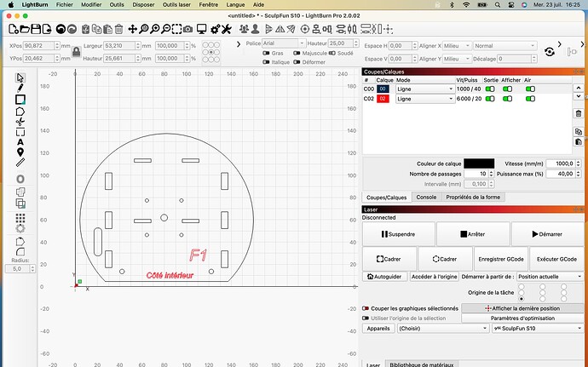Viewport: 588px width, 367px height.
Task: Click the C00 layer color swatch
Action: [x=383, y=89]
